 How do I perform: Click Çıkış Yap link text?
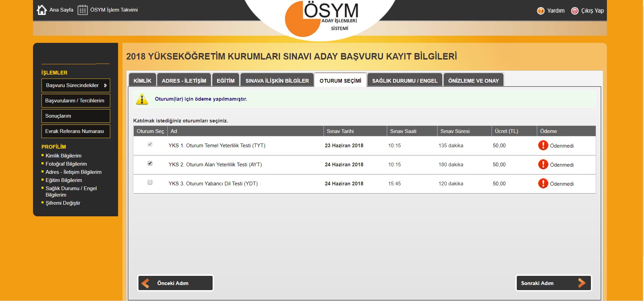pos(593,11)
